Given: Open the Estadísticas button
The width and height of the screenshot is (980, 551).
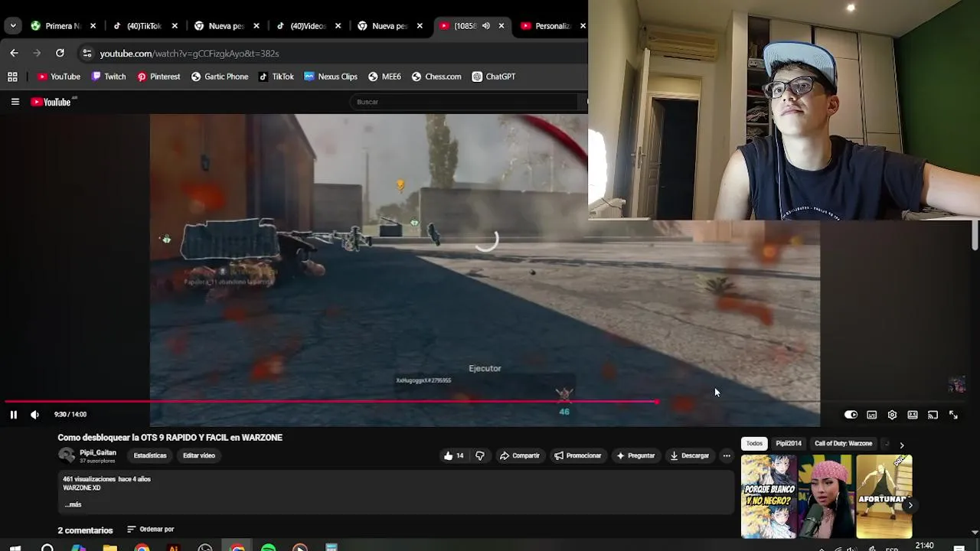Looking at the screenshot, I should (x=150, y=455).
